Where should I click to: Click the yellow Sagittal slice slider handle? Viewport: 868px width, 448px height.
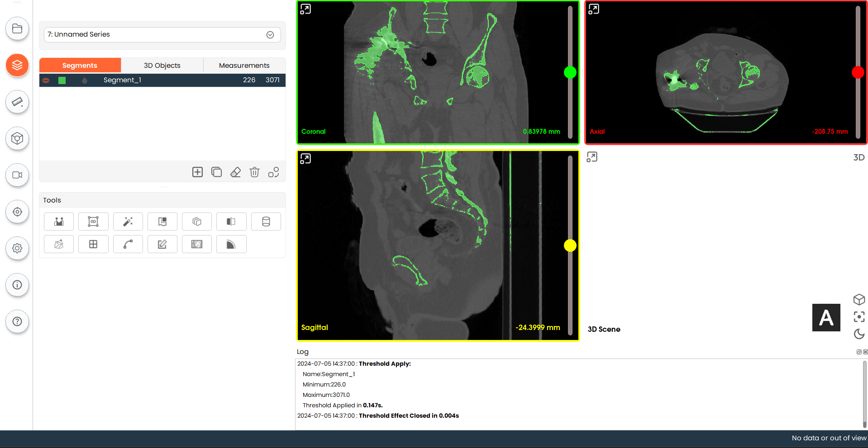tap(570, 245)
